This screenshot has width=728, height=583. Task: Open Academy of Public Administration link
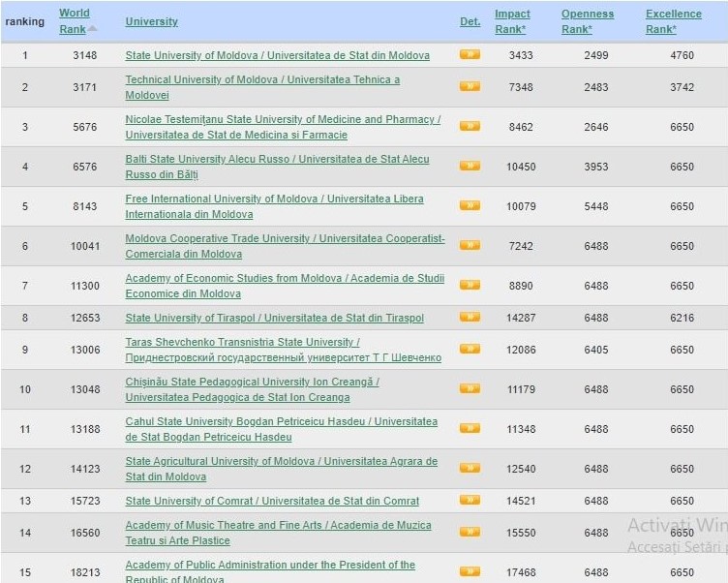[x=270, y=571]
